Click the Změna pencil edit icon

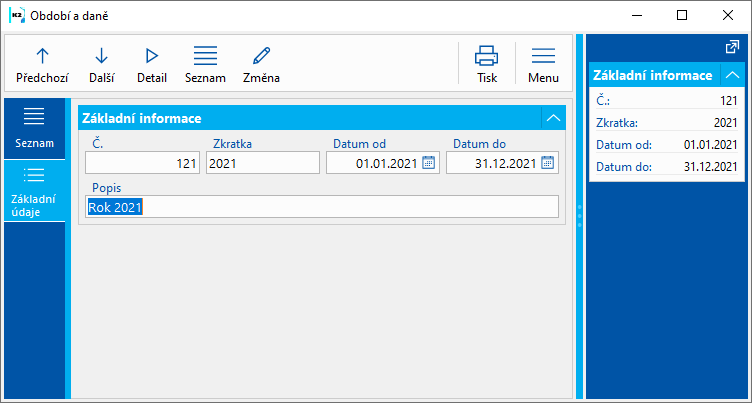(262, 63)
